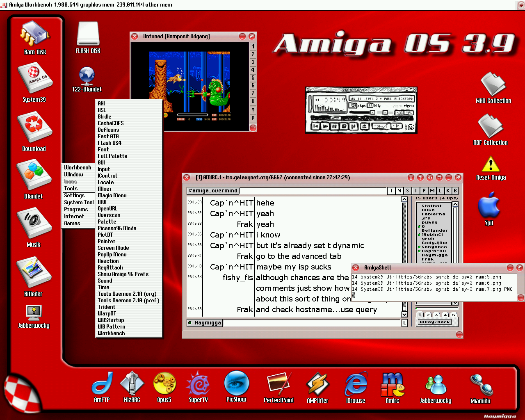The width and height of the screenshot is (525, 420).
Task: Expand the Games submenu
Action: pos(72,224)
